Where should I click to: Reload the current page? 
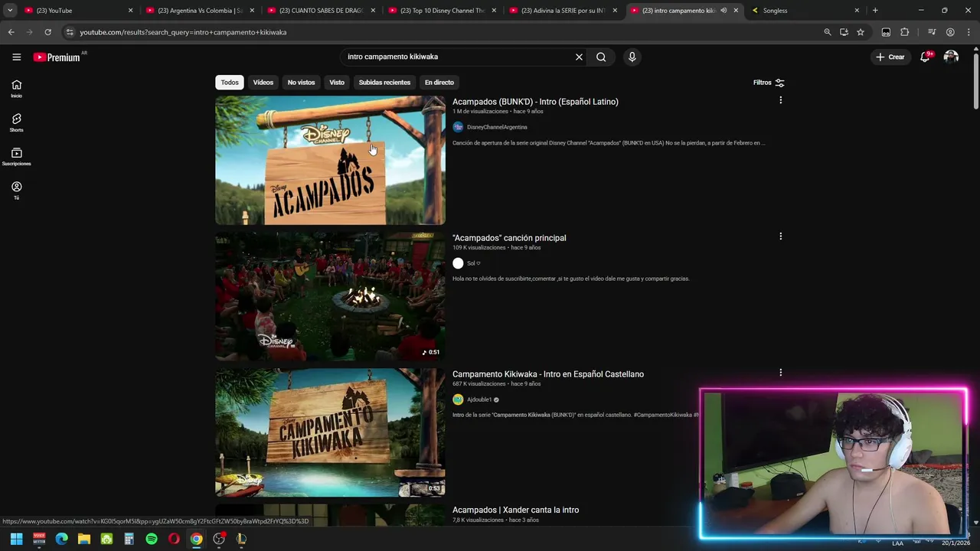coord(47,32)
